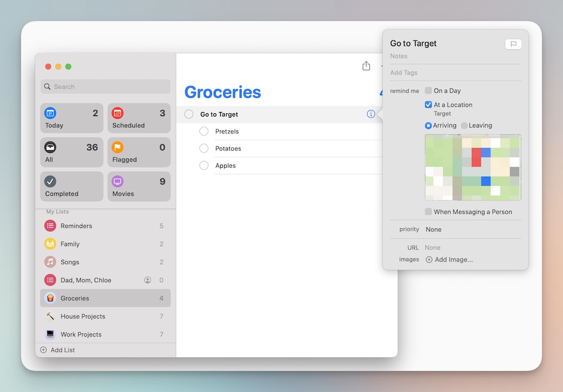Viewport: 563px width, 392px height.
Task: Click the Work Projects laptop icon
Action: pyautogui.click(x=50, y=334)
